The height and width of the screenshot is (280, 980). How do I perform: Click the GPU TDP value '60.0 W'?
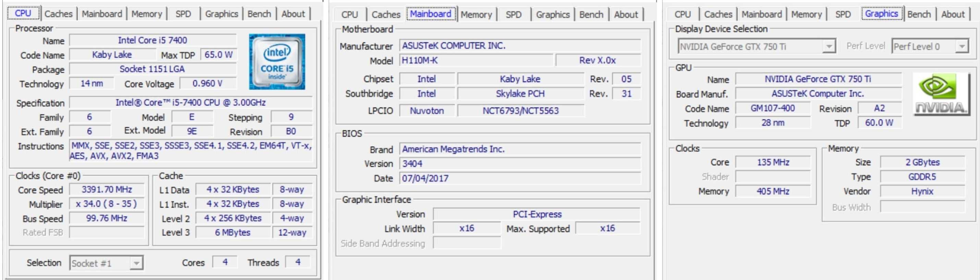coord(879,123)
